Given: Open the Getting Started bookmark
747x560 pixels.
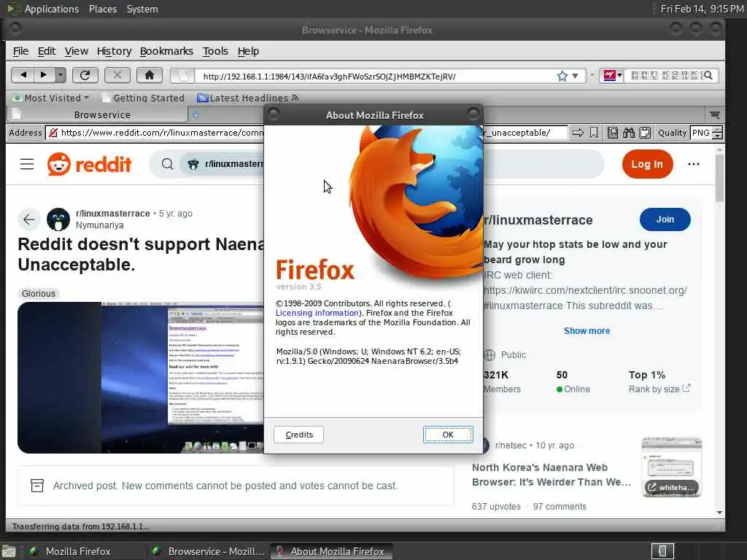Looking at the screenshot, I should coord(144,98).
